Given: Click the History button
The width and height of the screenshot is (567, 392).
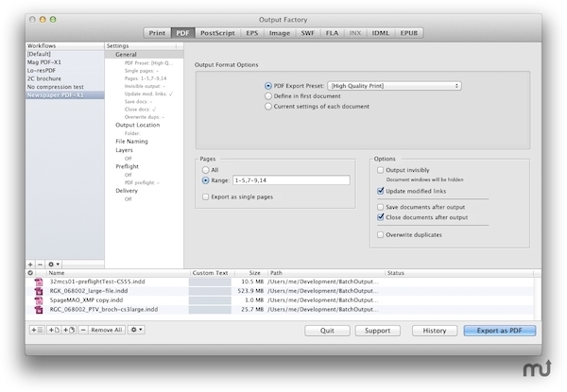Looking at the screenshot, I should [x=435, y=331].
